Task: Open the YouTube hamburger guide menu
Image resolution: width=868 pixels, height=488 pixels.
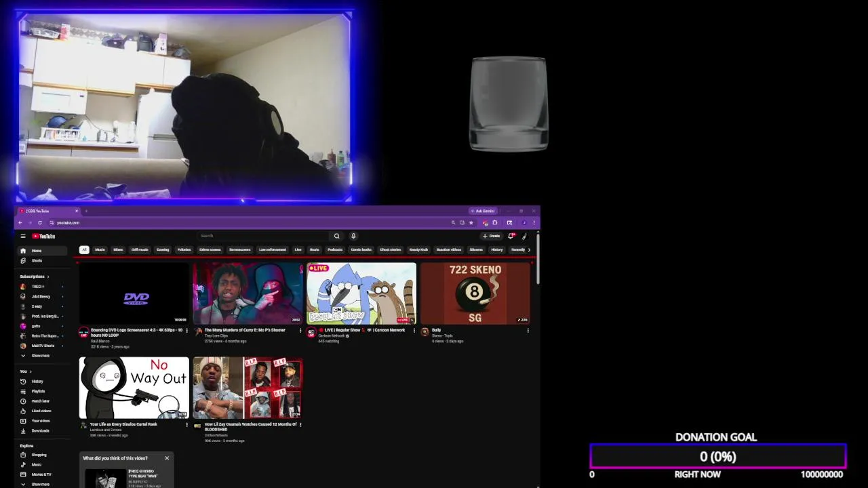Action: tap(23, 236)
